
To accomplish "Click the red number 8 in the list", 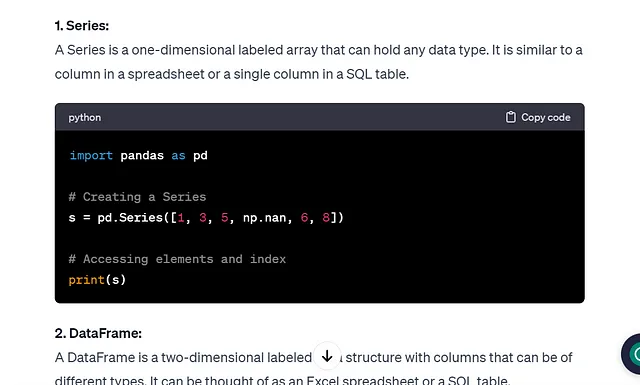I will (326, 218).
